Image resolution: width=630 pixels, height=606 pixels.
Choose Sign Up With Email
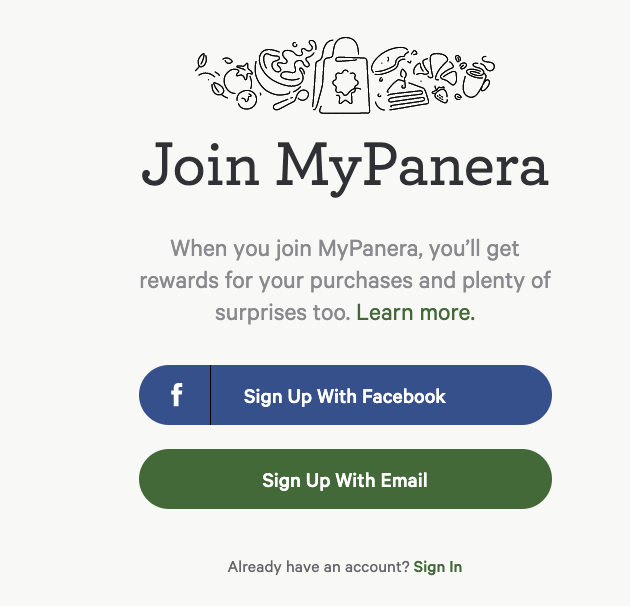point(345,479)
